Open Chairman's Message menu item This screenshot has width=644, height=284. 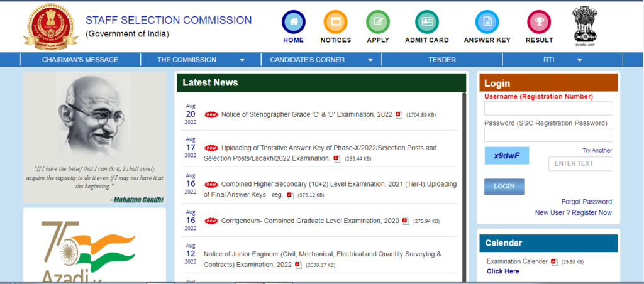[x=80, y=60]
